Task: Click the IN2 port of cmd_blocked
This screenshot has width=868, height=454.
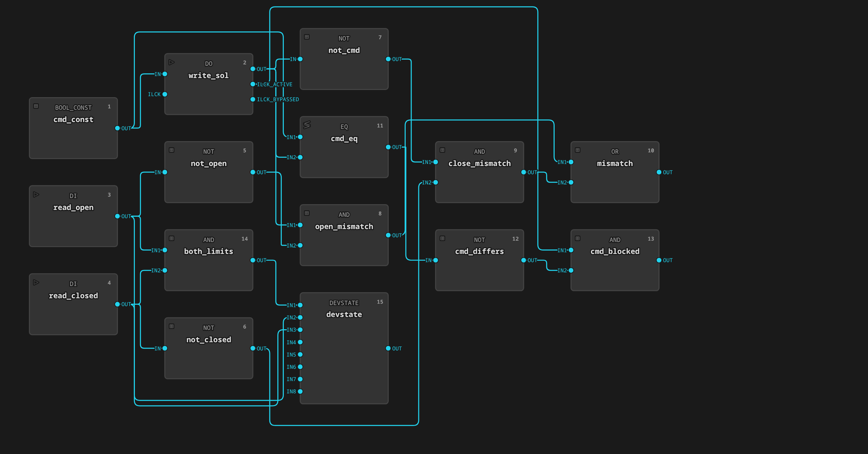Action: pos(571,270)
